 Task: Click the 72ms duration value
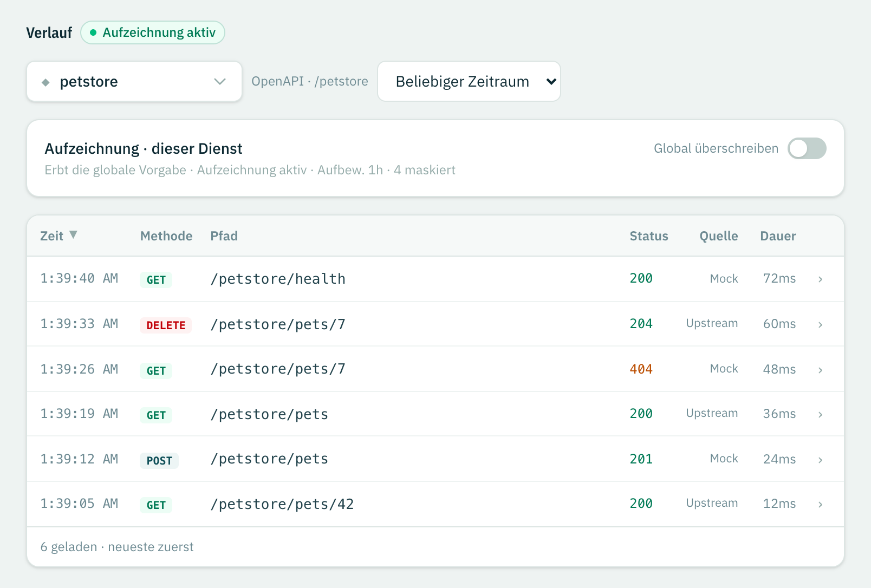pos(779,278)
